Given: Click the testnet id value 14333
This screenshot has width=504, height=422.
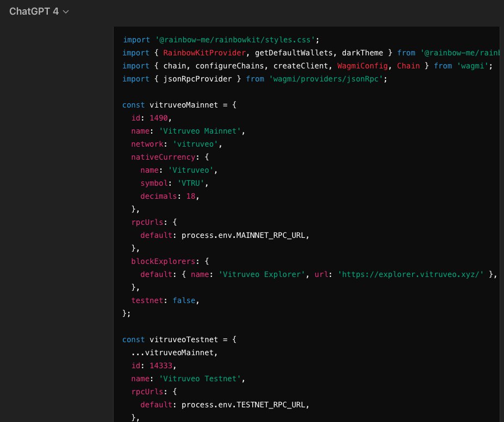Looking at the screenshot, I should [x=161, y=366].
